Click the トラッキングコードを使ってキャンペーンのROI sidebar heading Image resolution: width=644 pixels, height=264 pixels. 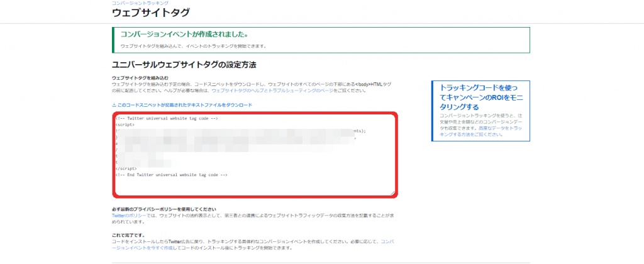(x=481, y=97)
